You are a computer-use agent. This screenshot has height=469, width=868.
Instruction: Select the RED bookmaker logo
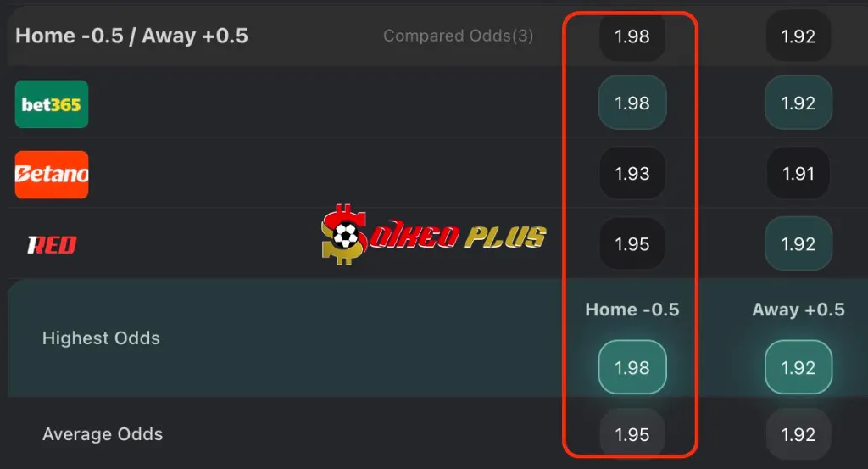point(52,245)
